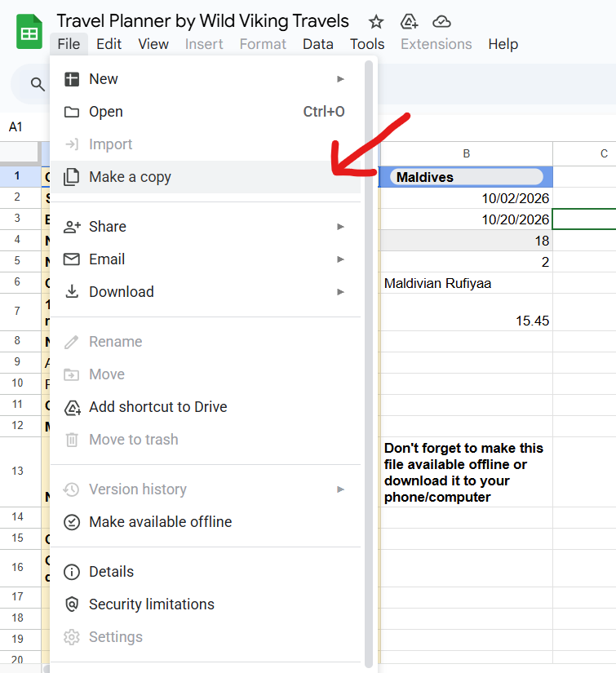Screen dimensions: 616x673
Task: Click the search magnifier in toolbar
Action: pyautogui.click(x=38, y=84)
